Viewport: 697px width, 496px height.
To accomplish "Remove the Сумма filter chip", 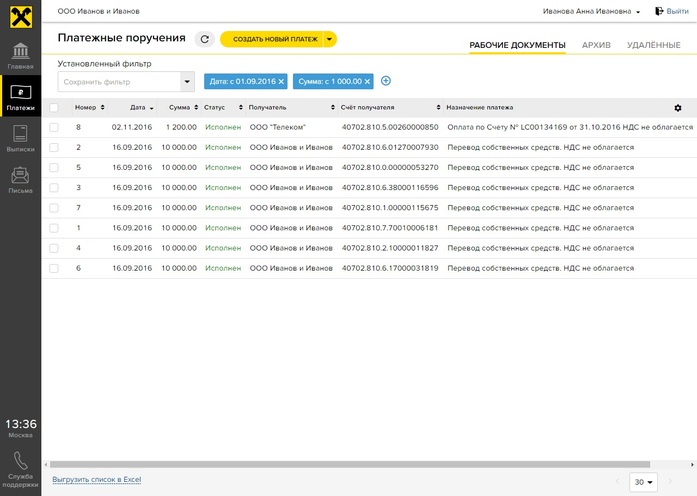I will pyautogui.click(x=367, y=81).
